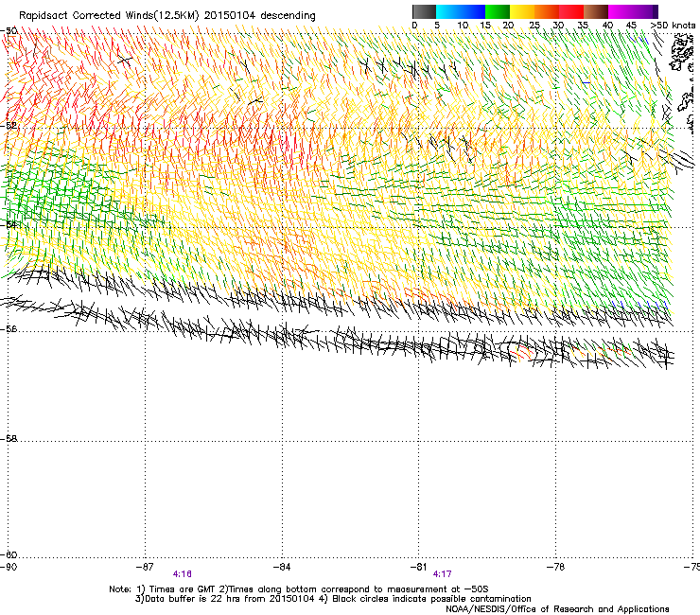The width and height of the screenshot is (700, 615).
Task: Click the legend tick label 40
Action: pos(607,26)
